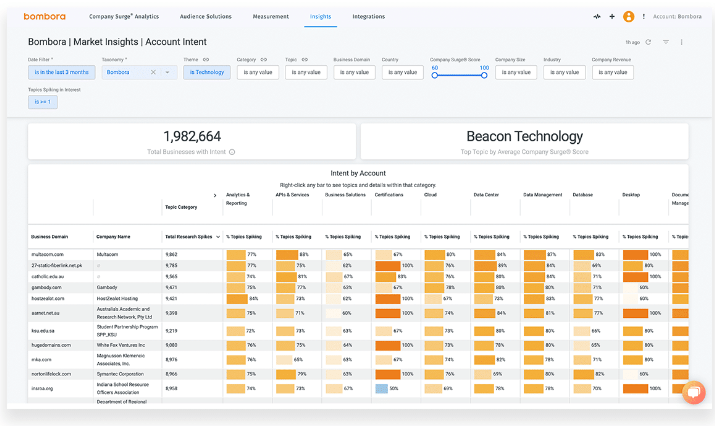This screenshot has height=426, width=715.
Task: Click the activity pulse icon in header
Action: click(597, 16)
